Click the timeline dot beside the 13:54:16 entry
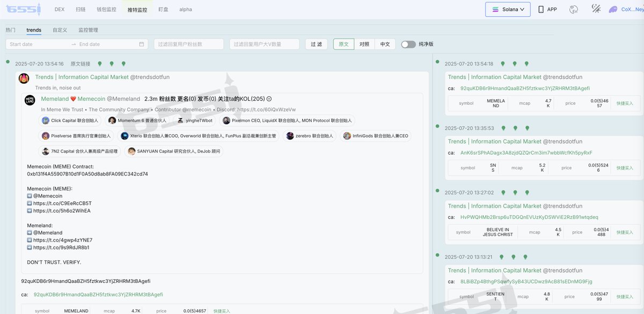This screenshot has height=314, width=644. (8, 62)
